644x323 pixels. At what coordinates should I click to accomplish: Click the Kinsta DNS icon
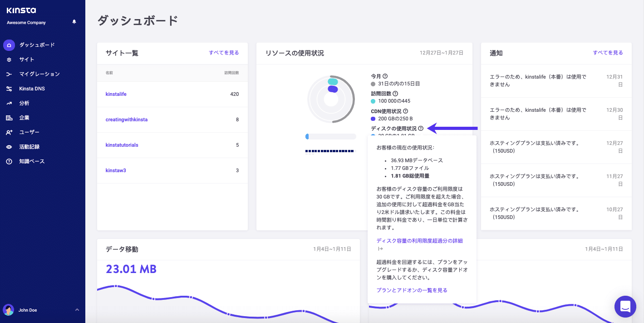tap(9, 89)
